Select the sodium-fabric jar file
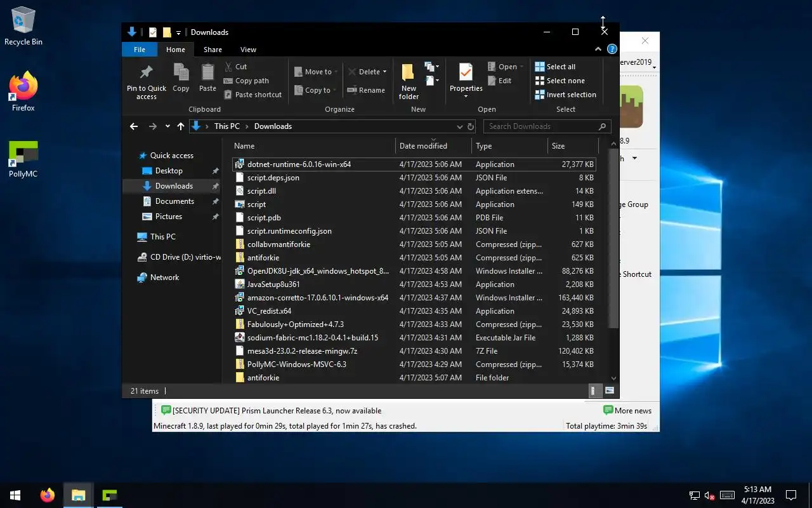 click(x=414, y=338)
